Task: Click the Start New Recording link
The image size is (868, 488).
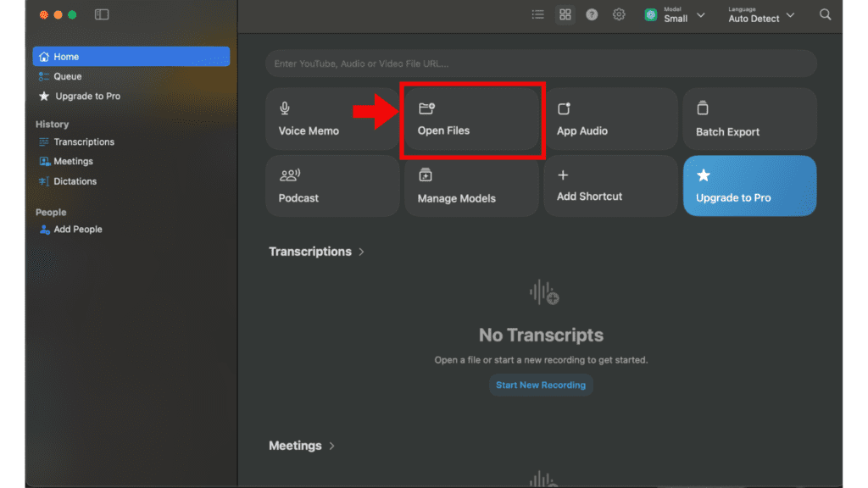Action: [x=541, y=385]
